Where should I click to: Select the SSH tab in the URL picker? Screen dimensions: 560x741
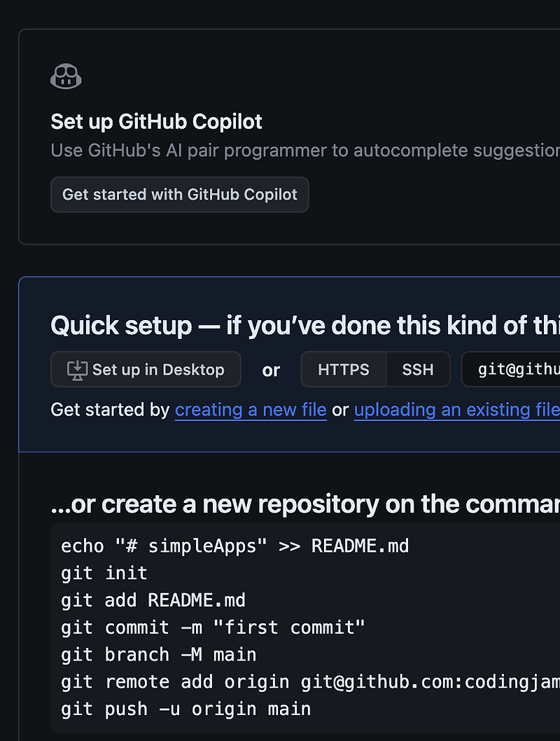pyautogui.click(x=418, y=369)
